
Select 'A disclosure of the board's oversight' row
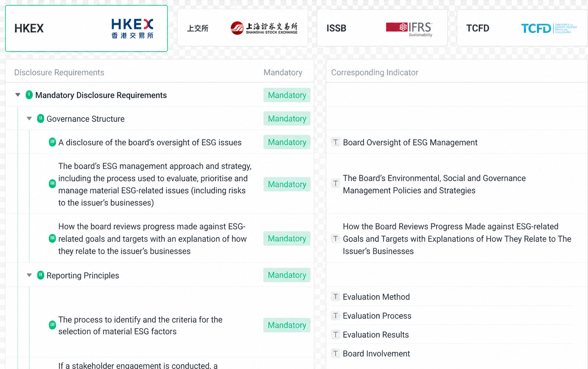pos(160,142)
